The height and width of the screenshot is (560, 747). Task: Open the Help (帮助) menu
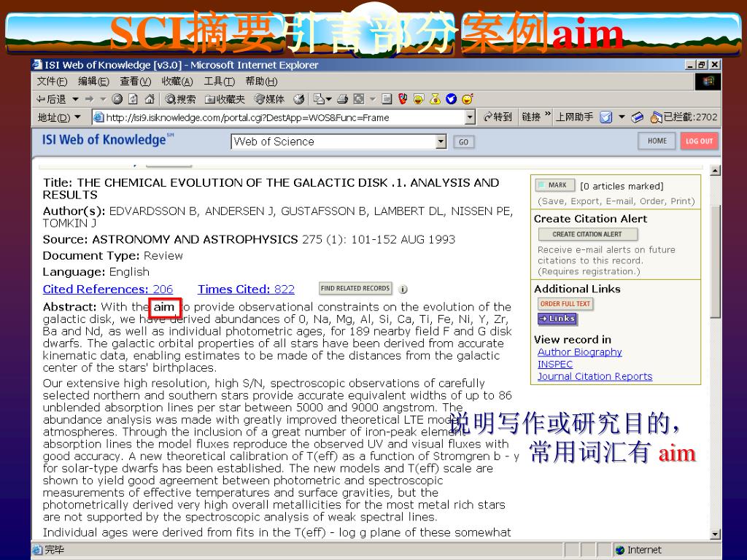tap(261, 82)
